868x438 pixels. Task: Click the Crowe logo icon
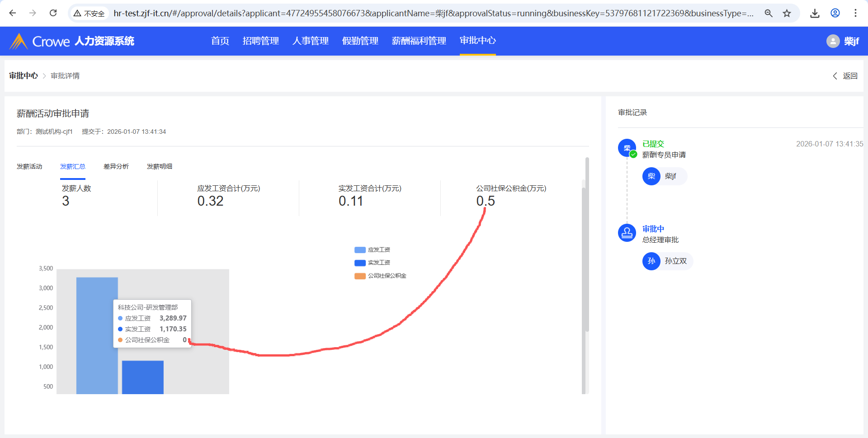[19, 41]
